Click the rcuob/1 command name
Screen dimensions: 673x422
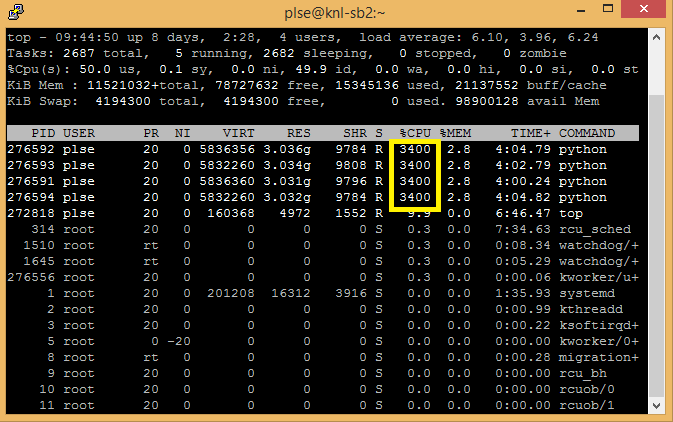[x=587, y=406]
